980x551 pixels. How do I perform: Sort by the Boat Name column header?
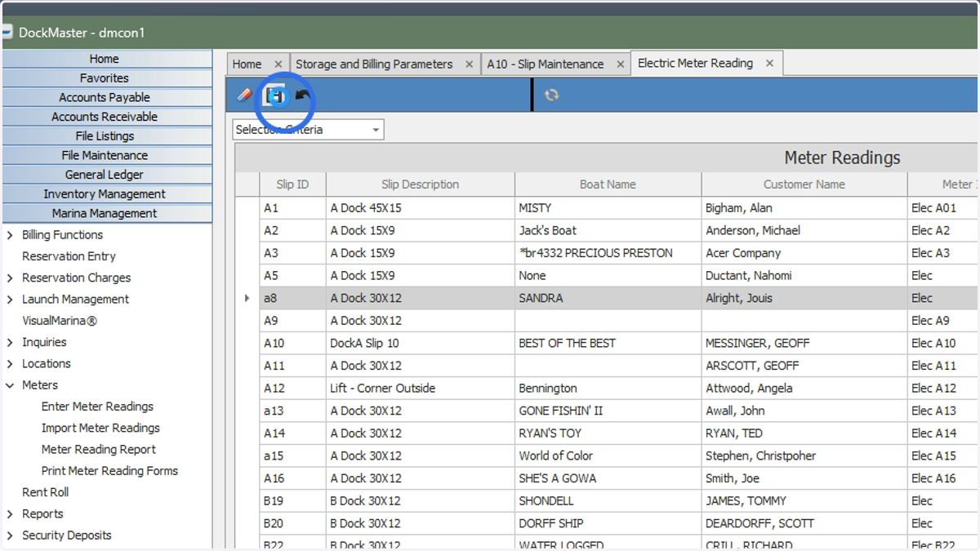(608, 184)
